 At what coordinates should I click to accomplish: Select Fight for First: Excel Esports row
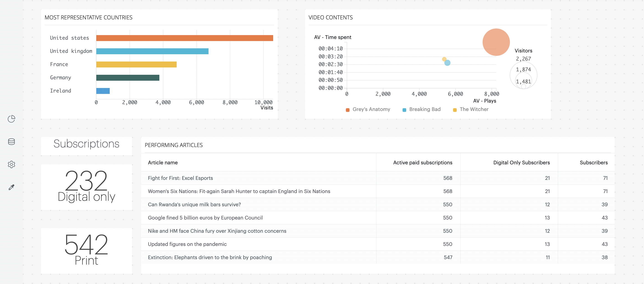pos(180,178)
